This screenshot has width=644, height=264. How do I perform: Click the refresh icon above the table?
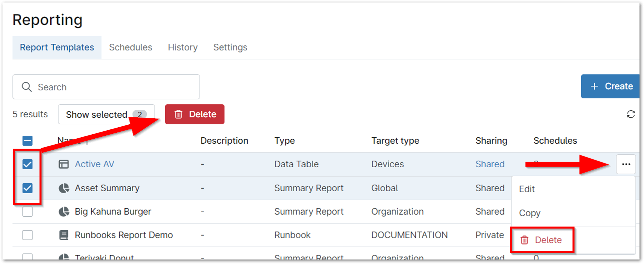click(x=631, y=114)
